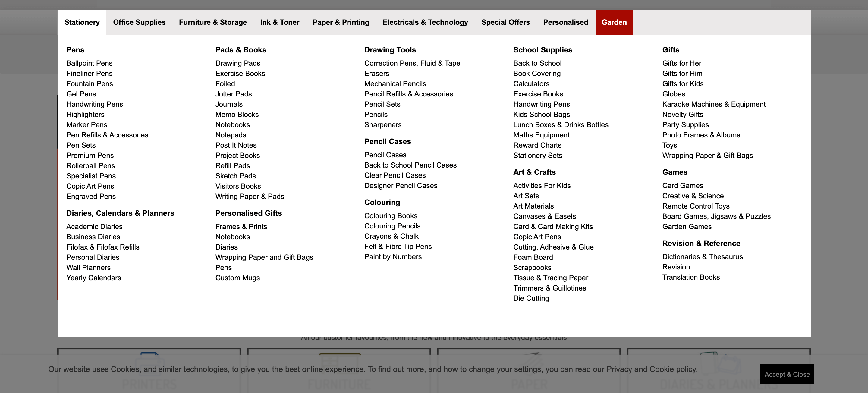
Task: Click the Stationery navigation tab
Action: (81, 22)
